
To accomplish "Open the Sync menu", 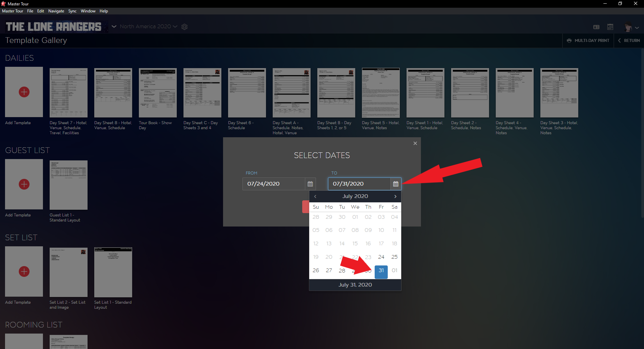I will click(72, 11).
